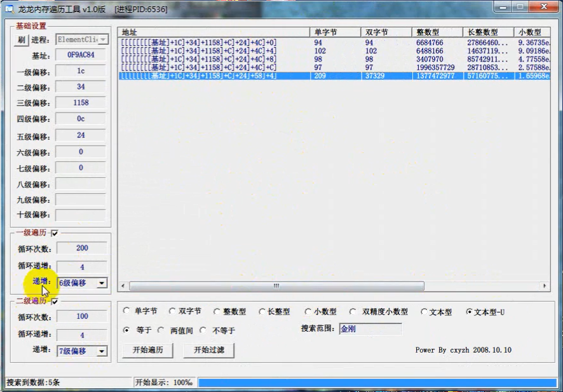563x392 pixels.
Task: Minimize the window
Action: pyautogui.click(x=503, y=7)
